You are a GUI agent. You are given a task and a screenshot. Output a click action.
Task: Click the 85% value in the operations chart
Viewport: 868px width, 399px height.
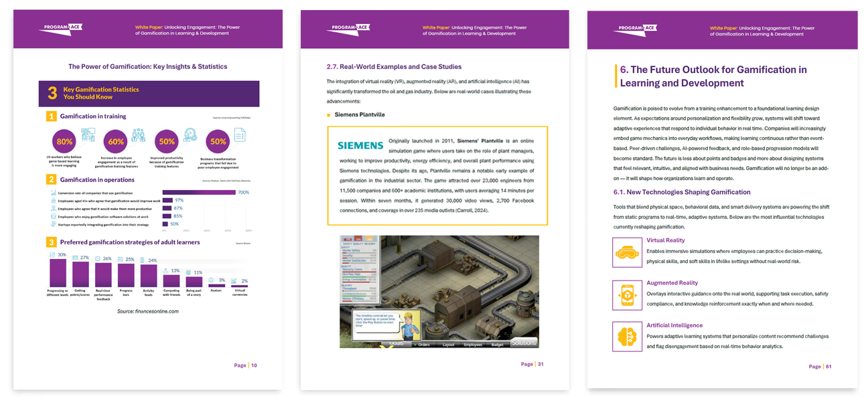(178, 216)
